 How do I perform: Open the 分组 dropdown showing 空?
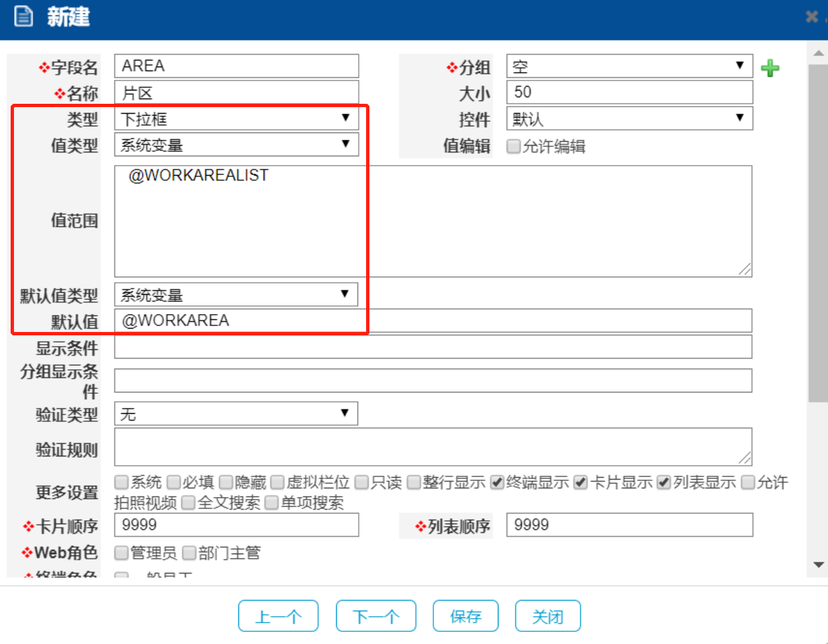coord(629,67)
